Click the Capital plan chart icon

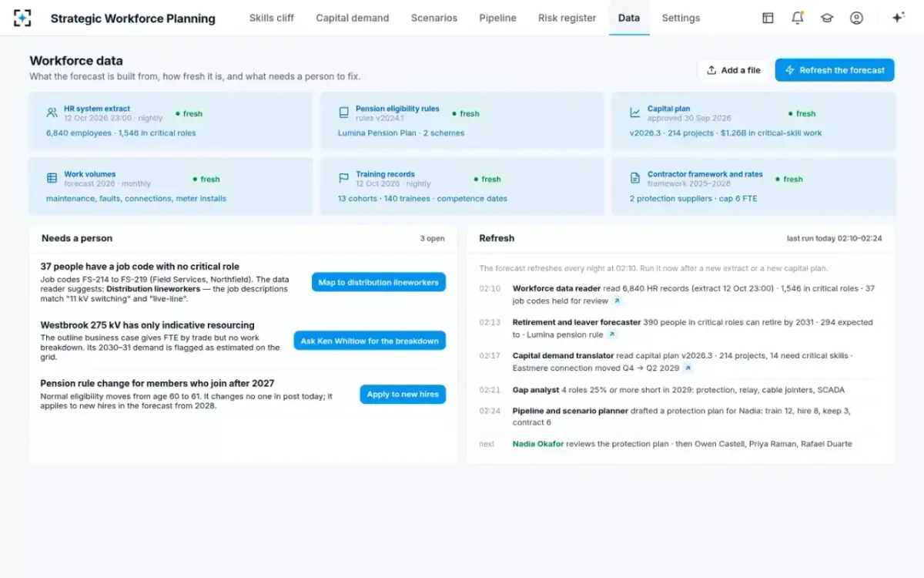[x=635, y=113]
